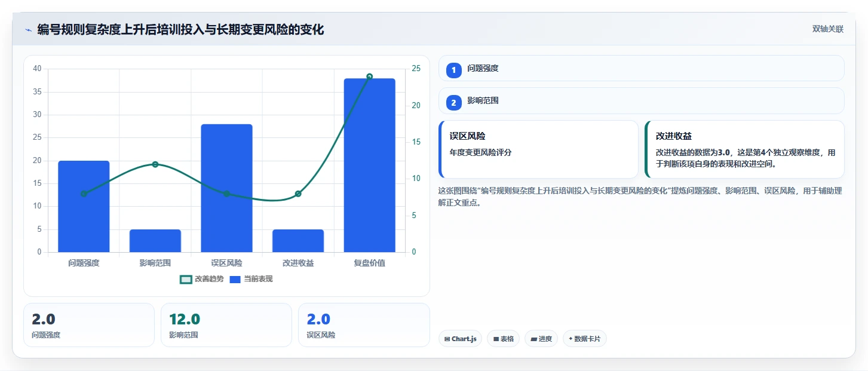Click the right axis value 25
The height and width of the screenshot is (371, 868).
416,69
